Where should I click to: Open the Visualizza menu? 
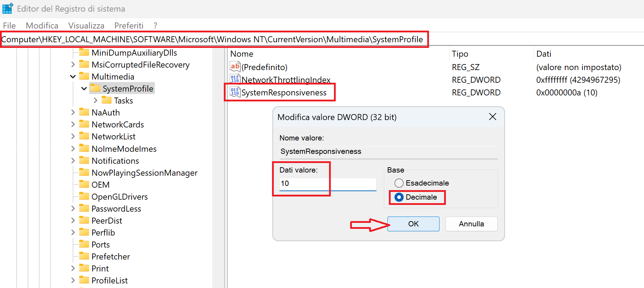coord(86,26)
